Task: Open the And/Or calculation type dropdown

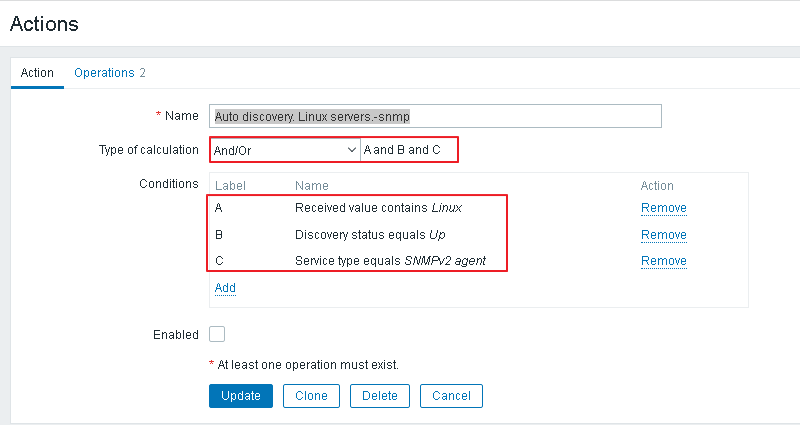Action: click(x=284, y=150)
